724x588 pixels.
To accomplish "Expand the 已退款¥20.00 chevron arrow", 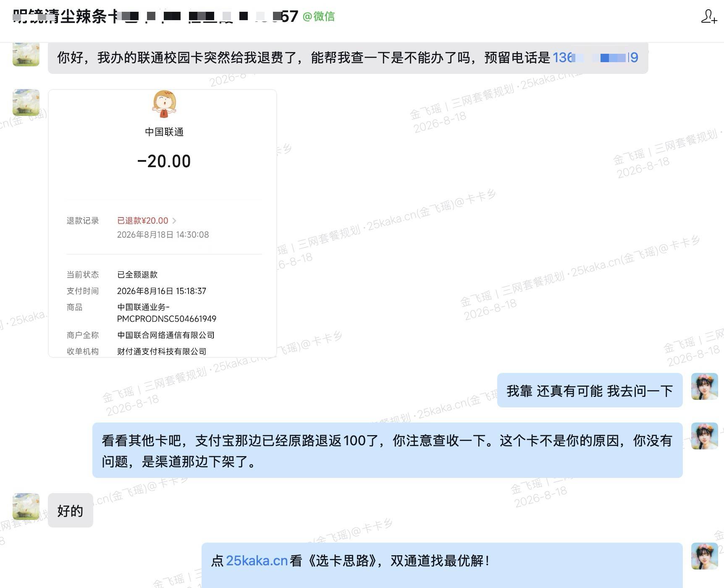I will pos(174,220).
